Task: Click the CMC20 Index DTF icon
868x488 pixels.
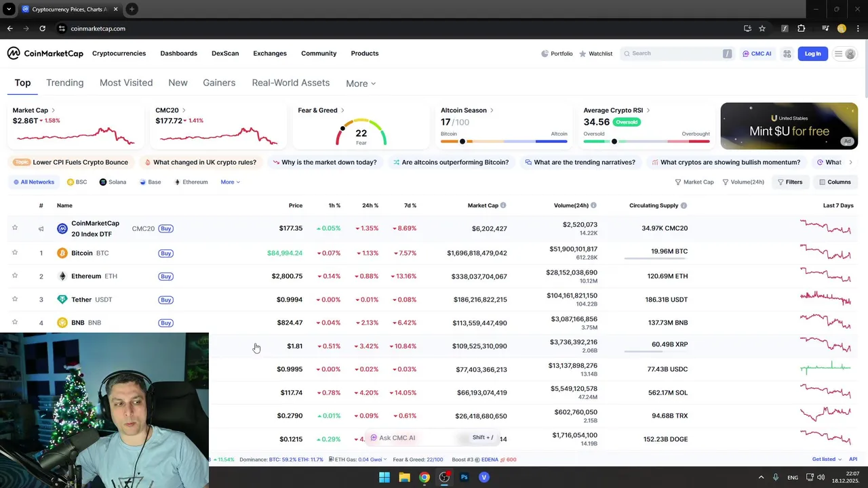Action: click(62, 228)
